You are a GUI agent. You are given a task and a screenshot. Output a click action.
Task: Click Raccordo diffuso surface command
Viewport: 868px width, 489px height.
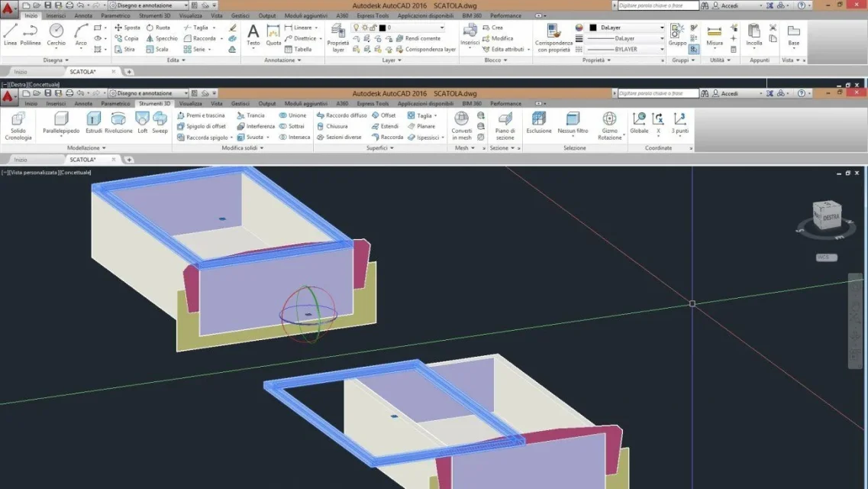click(341, 115)
